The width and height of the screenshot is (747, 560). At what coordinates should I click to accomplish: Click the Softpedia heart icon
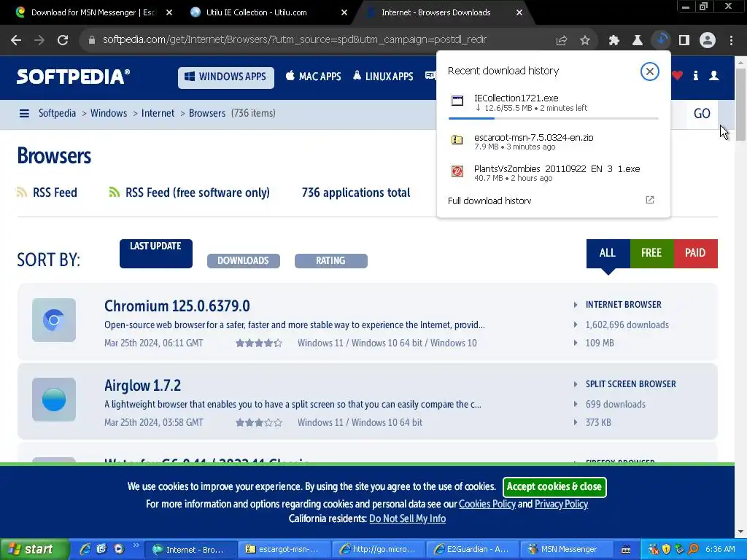coord(677,76)
